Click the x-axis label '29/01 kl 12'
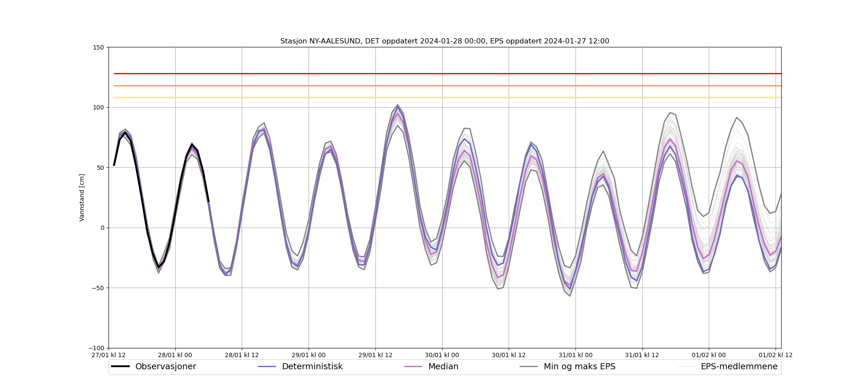 click(x=375, y=355)
